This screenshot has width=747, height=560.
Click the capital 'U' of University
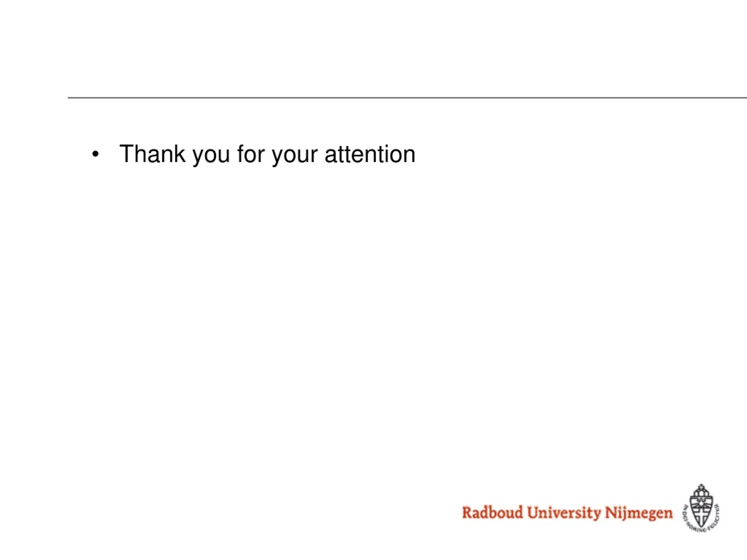click(533, 512)
